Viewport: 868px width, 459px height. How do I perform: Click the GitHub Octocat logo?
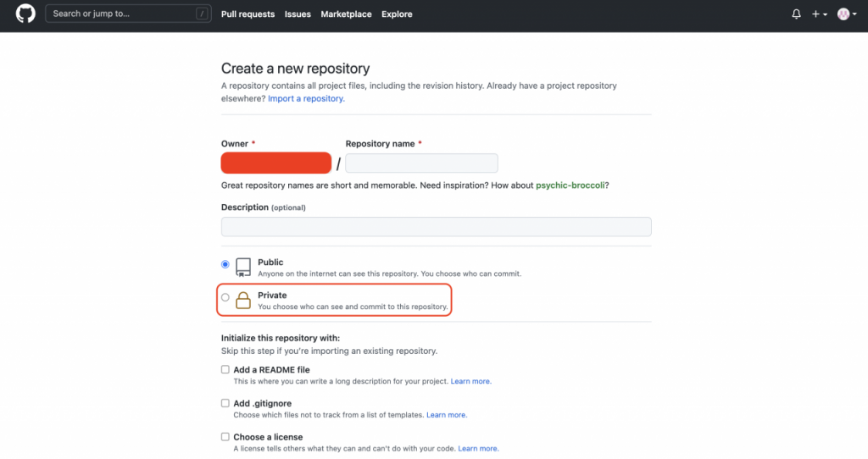(25, 14)
